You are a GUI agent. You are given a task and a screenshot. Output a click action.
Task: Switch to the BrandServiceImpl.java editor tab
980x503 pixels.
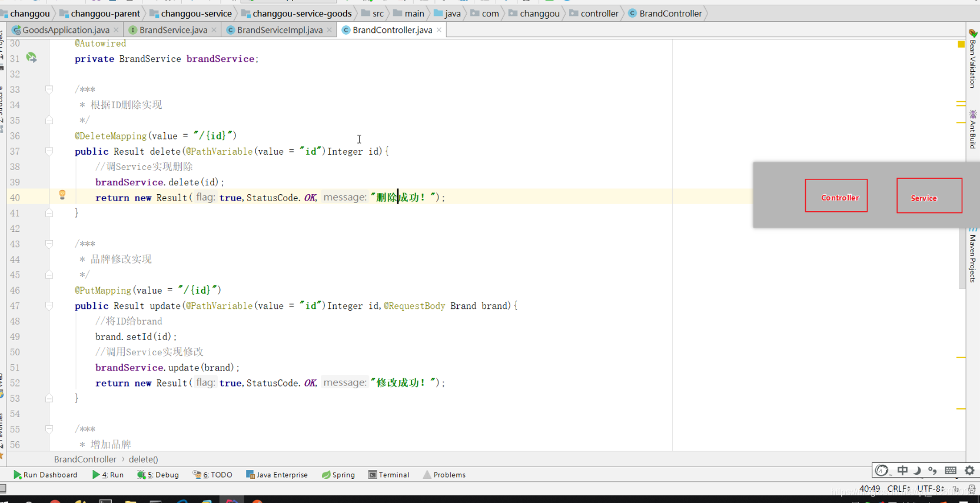tap(280, 30)
